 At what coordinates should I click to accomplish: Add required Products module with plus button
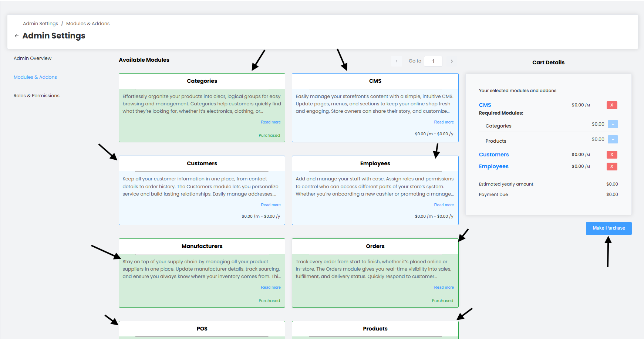[x=613, y=140]
